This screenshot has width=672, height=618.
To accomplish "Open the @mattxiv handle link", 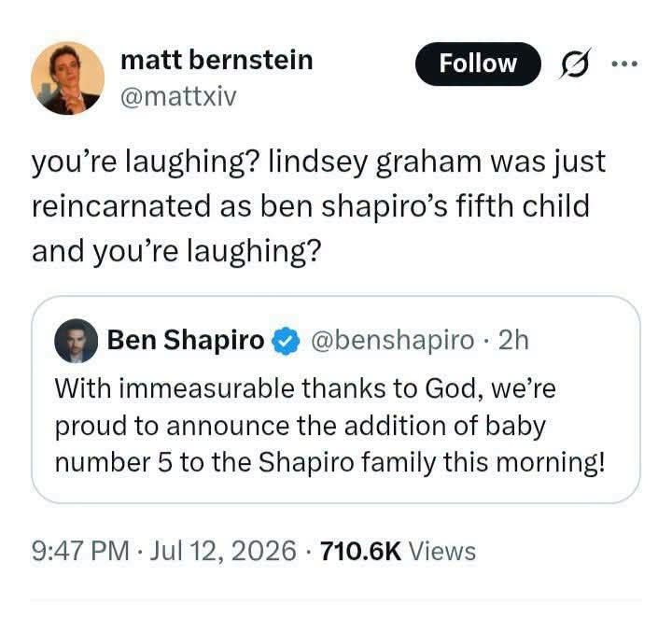I will (x=178, y=98).
